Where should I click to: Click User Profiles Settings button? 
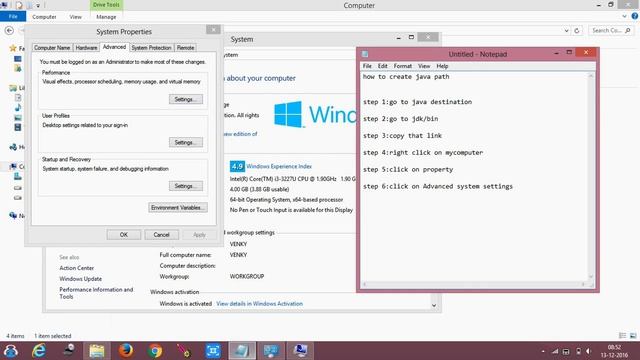[186, 142]
